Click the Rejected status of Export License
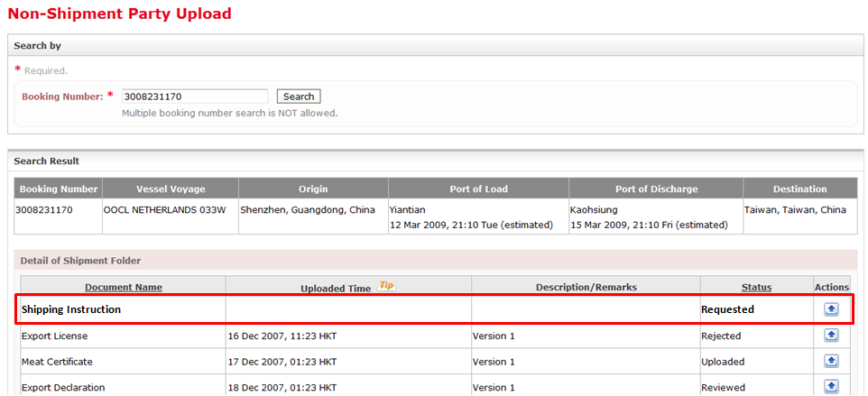The height and width of the screenshot is (396, 868). (x=721, y=336)
